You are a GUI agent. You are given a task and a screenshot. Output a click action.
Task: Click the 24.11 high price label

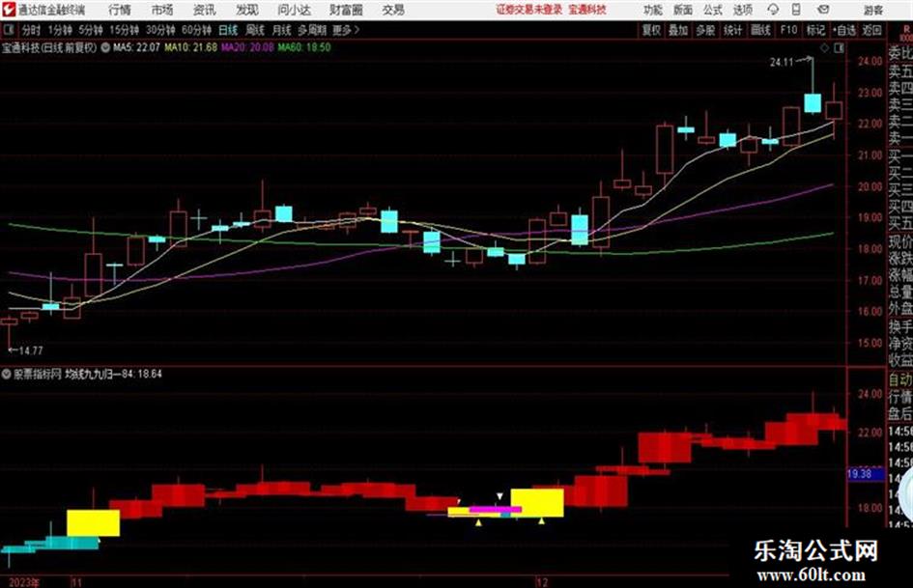tap(782, 62)
